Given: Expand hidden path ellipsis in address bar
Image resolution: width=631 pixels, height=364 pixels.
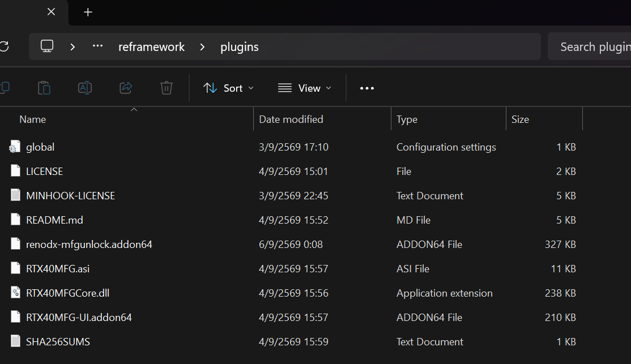Looking at the screenshot, I should click(x=97, y=46).
